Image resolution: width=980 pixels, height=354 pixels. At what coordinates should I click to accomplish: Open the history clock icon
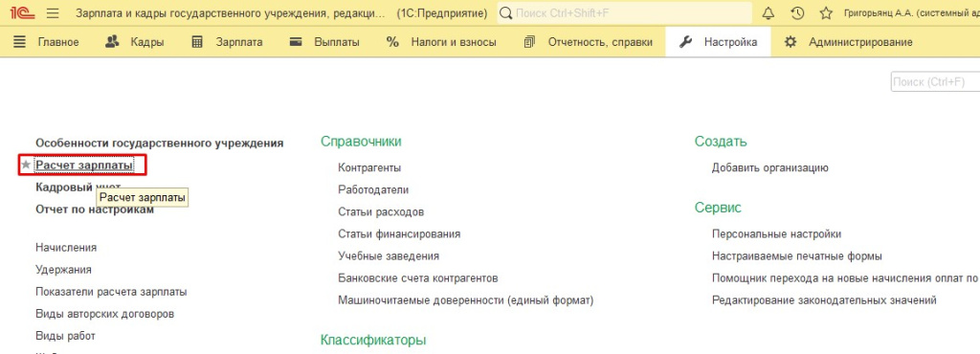click(797, 13)
